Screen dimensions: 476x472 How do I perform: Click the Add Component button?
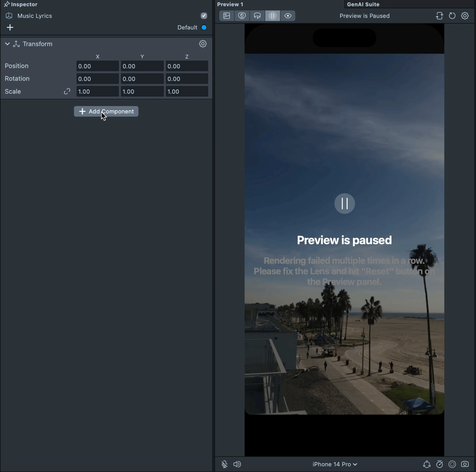[106, 112]
